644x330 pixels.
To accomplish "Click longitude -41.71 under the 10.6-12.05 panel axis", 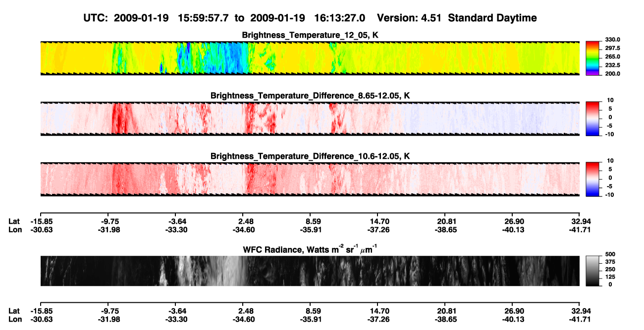I will 581,230.
